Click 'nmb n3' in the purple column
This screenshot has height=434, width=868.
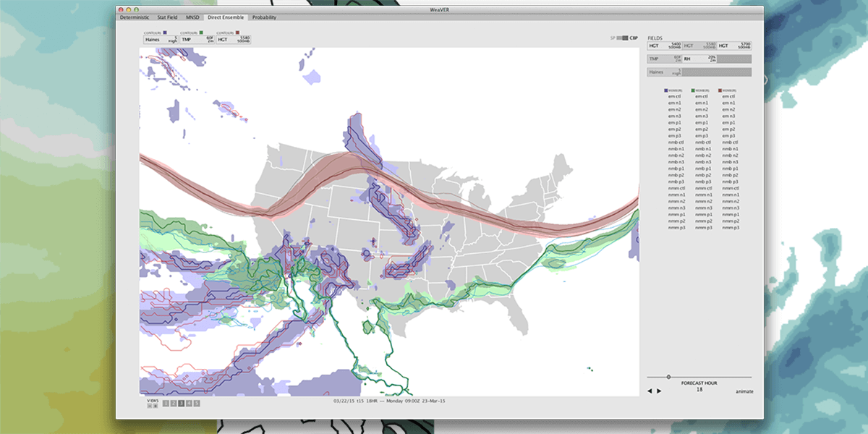(x=675, y=162)
